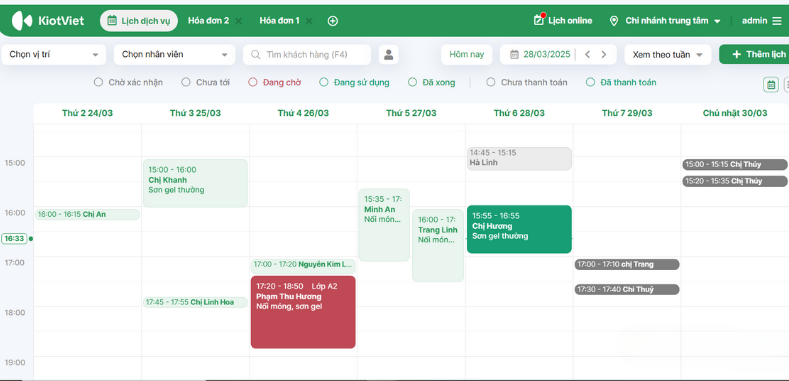The height and width of the screenshot is (381, 789).
Task: Close the Hóa đơn 2 tab
Action: pyautogui.click(x=239, y=21)
